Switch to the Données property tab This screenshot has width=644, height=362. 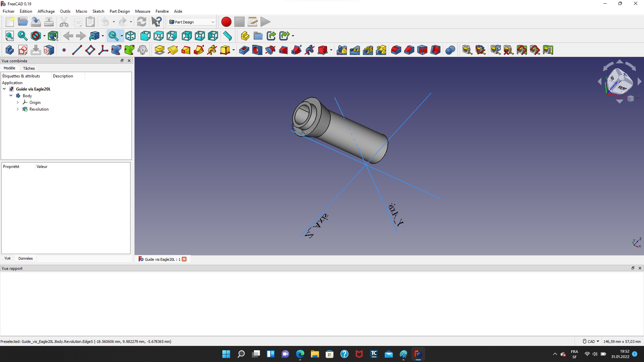coord(25,258)
